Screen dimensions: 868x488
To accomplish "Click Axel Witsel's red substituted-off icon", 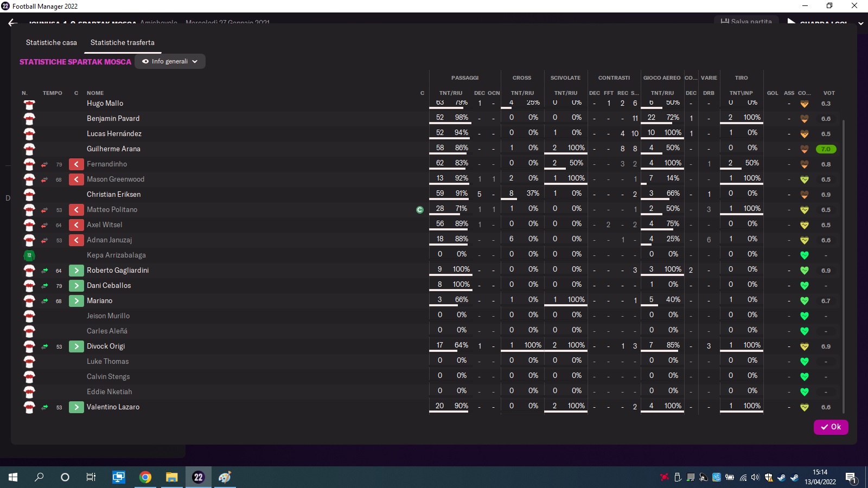I will point(76,224).
